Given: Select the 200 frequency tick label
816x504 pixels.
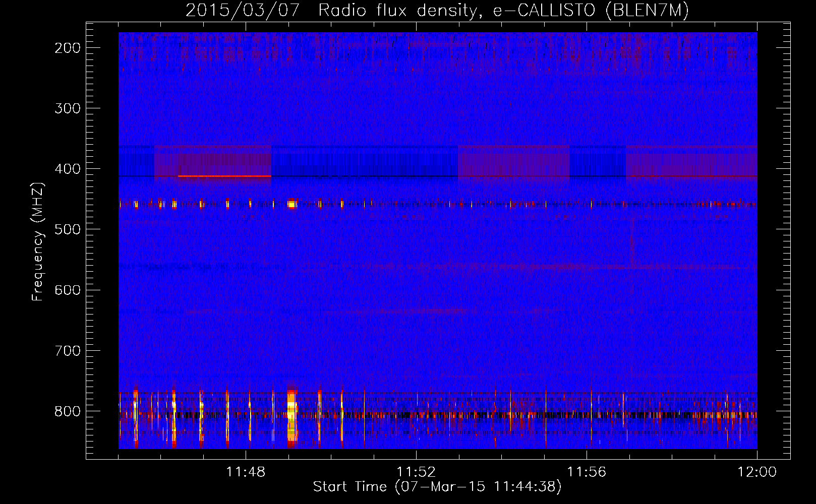Looking at the screenshot, I should (67, 48).
